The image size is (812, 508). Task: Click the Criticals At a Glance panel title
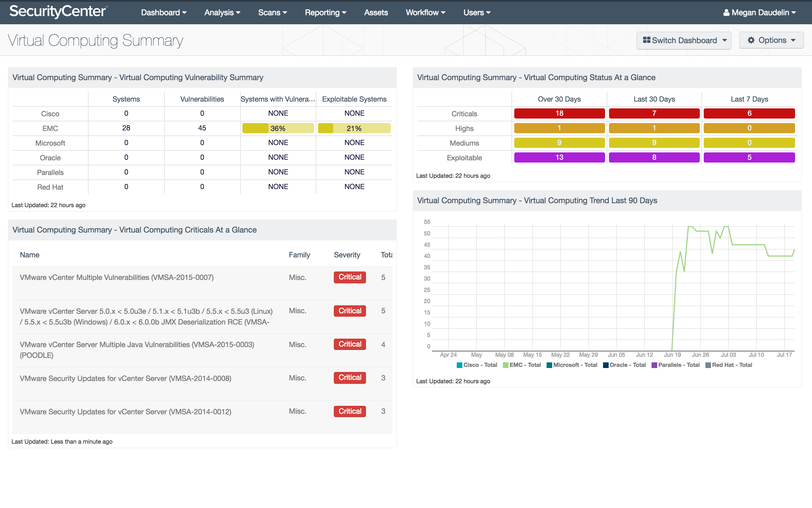point(134,230)
